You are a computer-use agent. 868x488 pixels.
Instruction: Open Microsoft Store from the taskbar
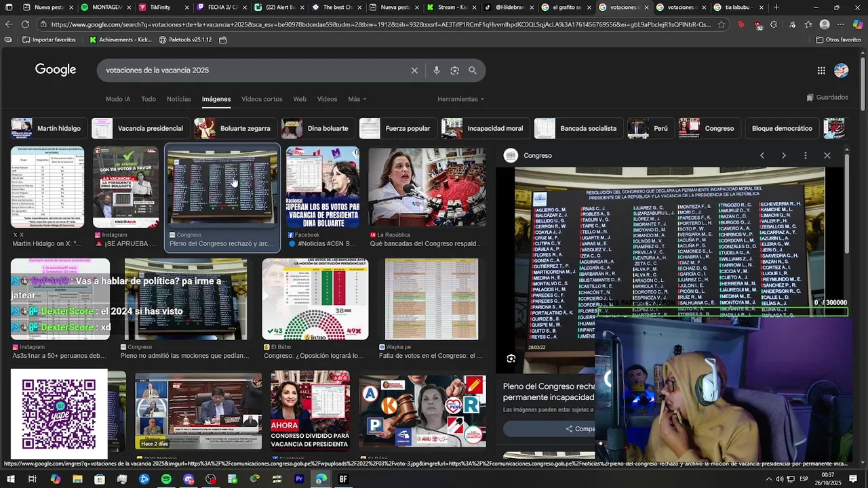(x=100, y=479)
